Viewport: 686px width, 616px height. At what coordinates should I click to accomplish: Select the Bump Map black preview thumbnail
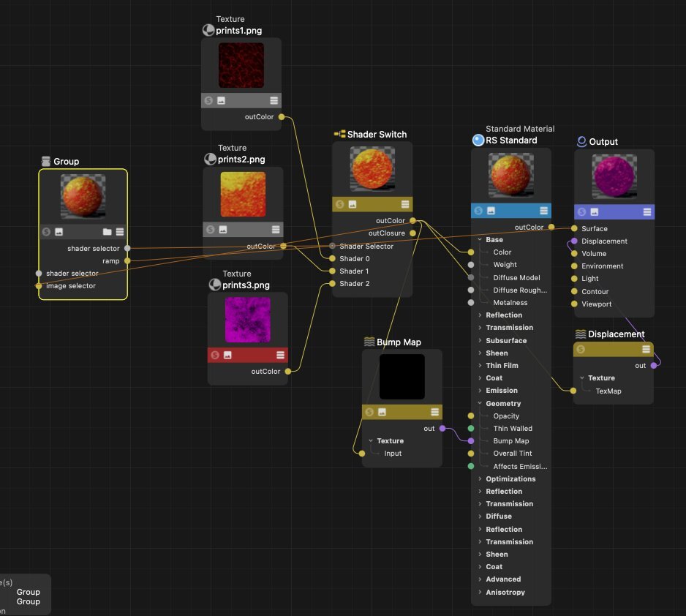pyautogui.click(x=402, y=377)
